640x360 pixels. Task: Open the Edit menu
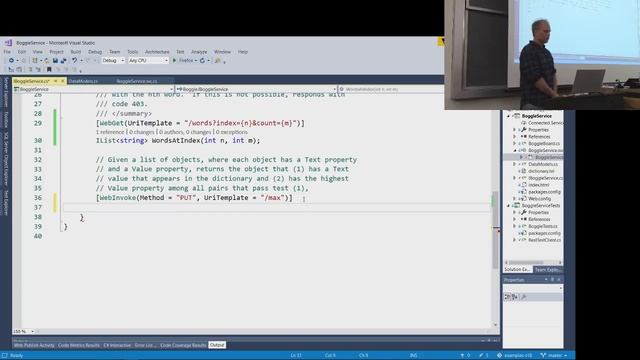pos(22,52)
